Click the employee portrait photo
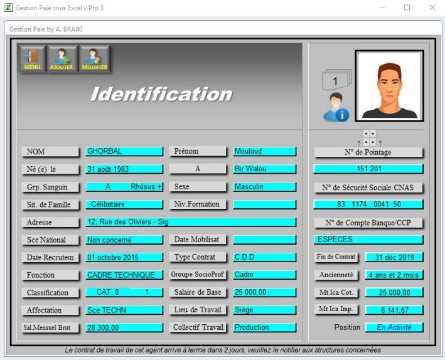This screenshot has height=360, width=445. [x=389, y=86]
